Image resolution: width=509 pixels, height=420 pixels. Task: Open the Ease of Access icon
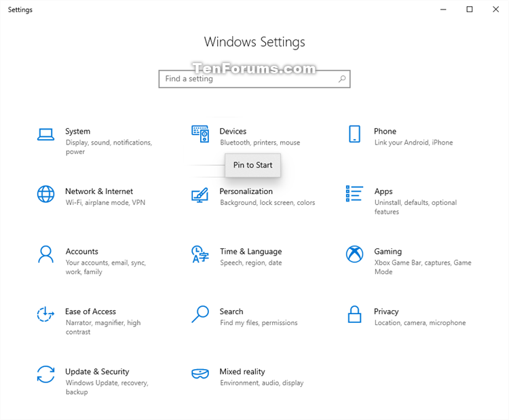(45, 314)
